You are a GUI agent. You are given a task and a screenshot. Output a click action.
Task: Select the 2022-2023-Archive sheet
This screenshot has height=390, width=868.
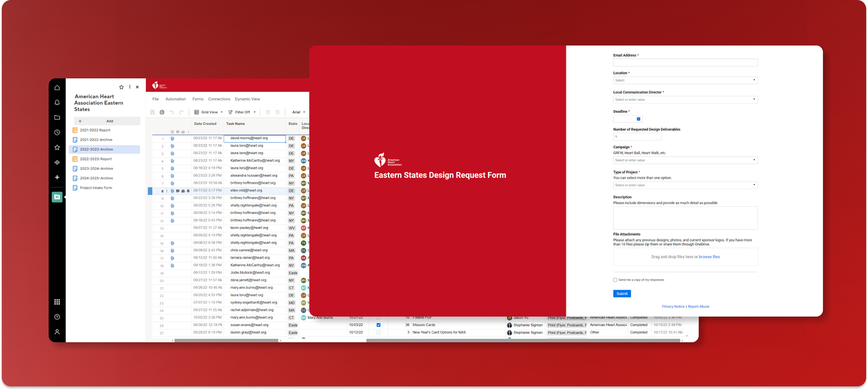[x=104, y=149]
